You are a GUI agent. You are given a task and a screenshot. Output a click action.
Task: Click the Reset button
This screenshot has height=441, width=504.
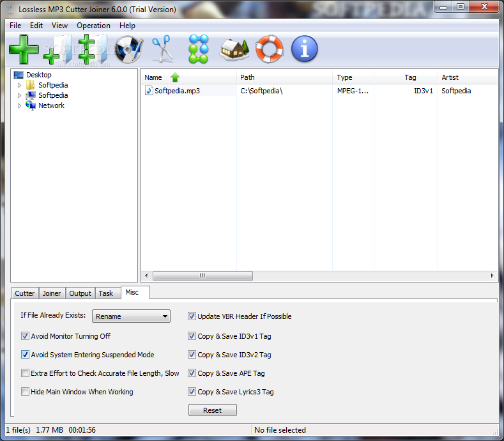[213, 410]
